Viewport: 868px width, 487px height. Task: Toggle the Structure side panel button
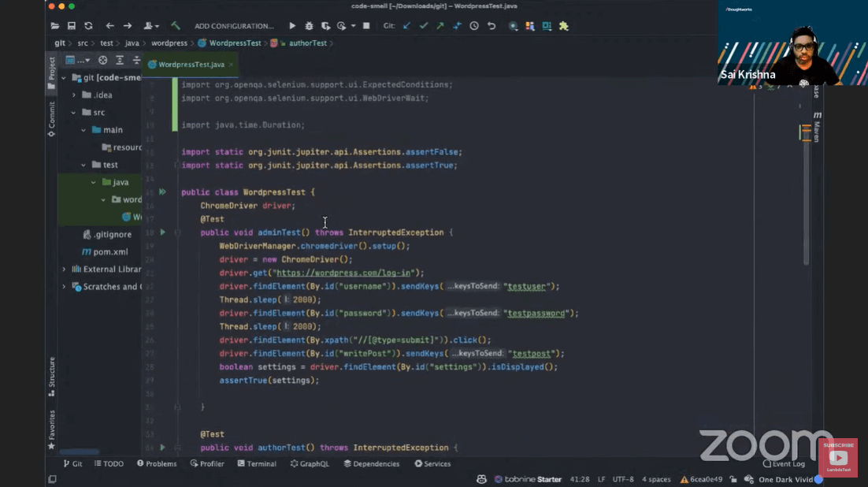pos(52,376)
